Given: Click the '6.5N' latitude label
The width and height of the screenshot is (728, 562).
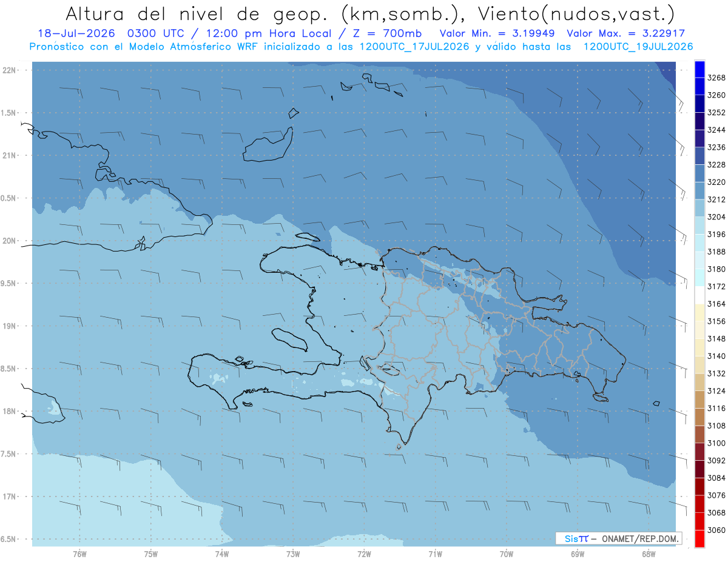Looking at the screenshot, I should click(8, 539).
